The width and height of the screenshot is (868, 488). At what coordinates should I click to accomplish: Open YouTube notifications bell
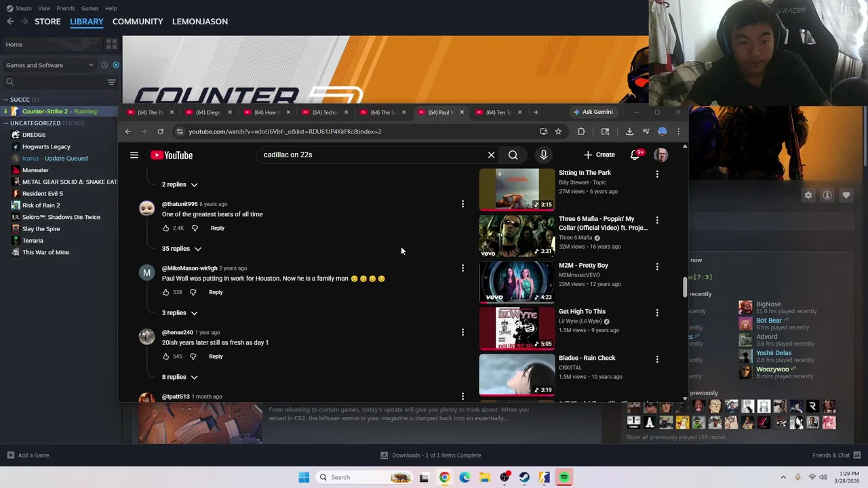click(x=635, y=155)
